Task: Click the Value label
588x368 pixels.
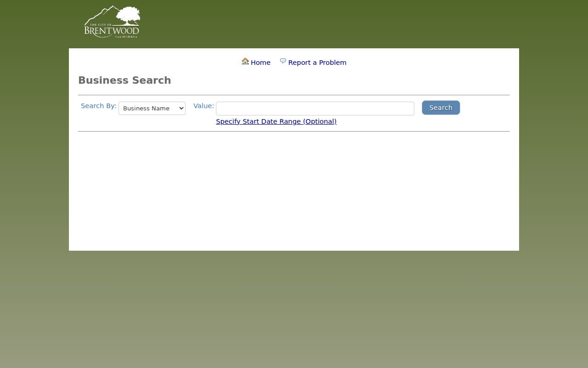Action: [x=204, y=106]
